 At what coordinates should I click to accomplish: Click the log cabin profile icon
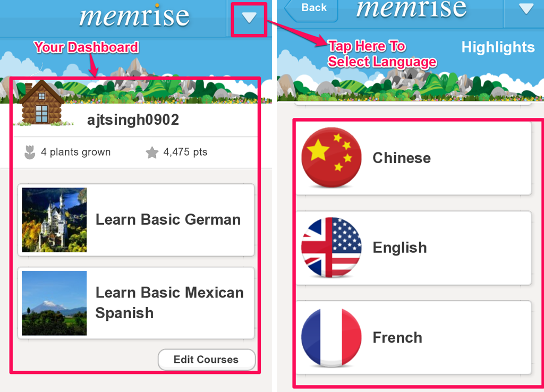pyautogui.click(x=41, y=103)
